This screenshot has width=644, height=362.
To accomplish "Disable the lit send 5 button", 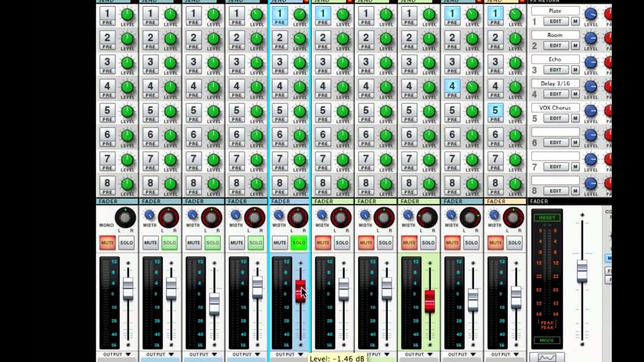I will pos(495,112).
